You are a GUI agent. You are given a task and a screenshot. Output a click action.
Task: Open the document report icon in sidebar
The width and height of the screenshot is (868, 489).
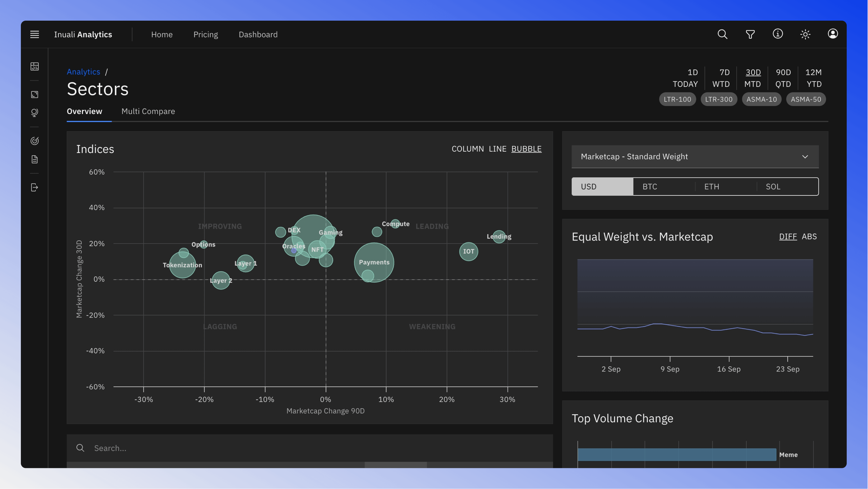34,159
